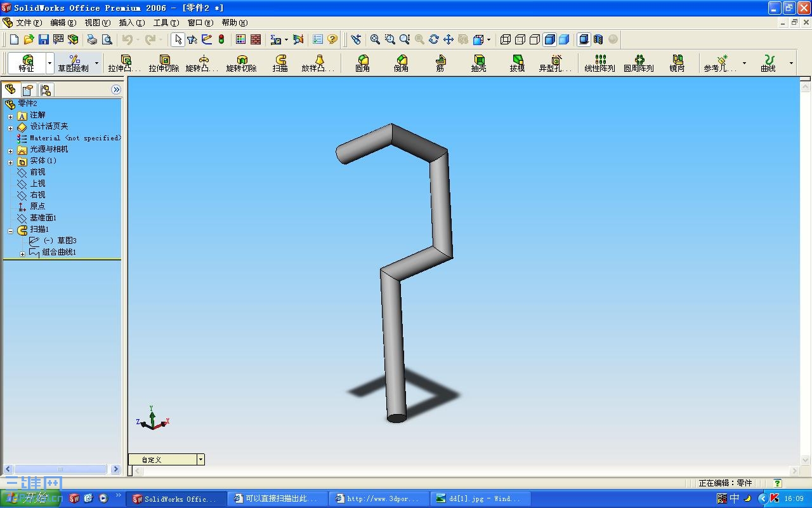Save the part with the floppy icon

point(44,39)
